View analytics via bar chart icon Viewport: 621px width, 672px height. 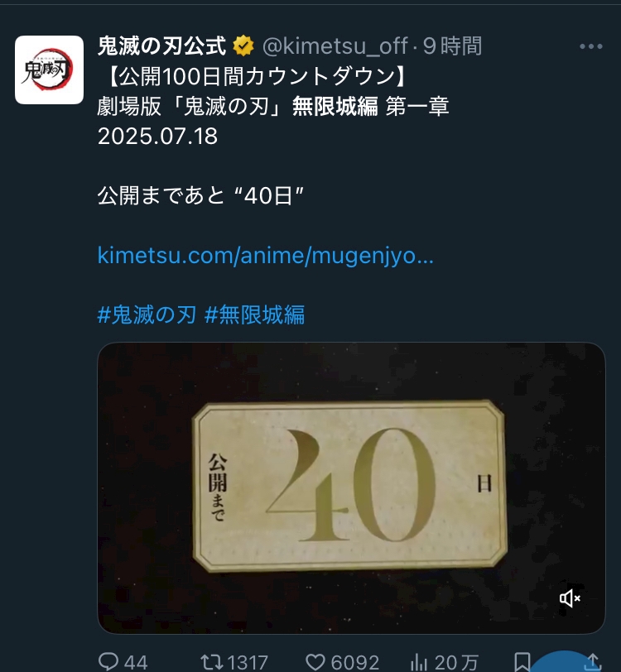(418, 662)
